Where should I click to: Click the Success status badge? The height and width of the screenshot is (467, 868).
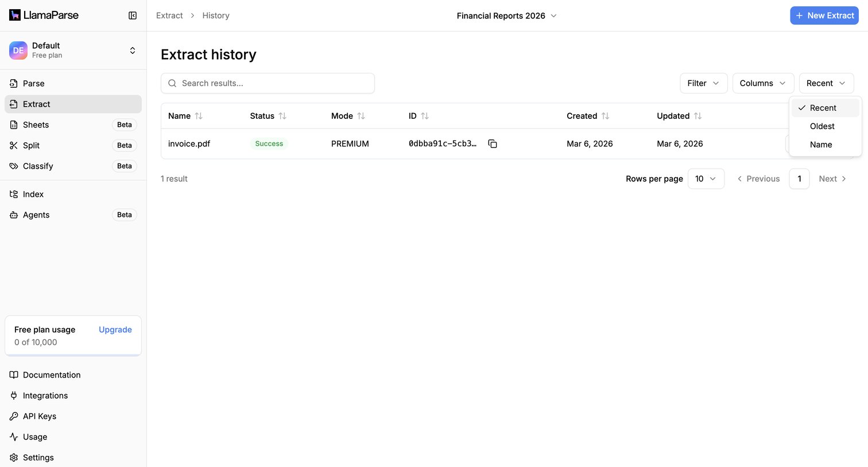coord(269,144)
